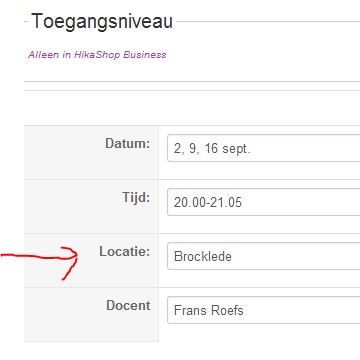Click the red hand-drawn arrow head
This screenshot has width=360, height=360.
[x=69, y=263]
